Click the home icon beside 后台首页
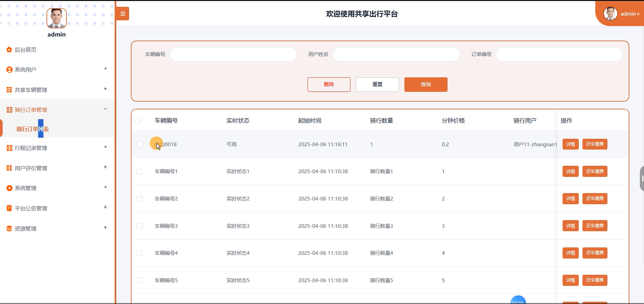Screen dimensions: 644x304 tap(9, 49)
